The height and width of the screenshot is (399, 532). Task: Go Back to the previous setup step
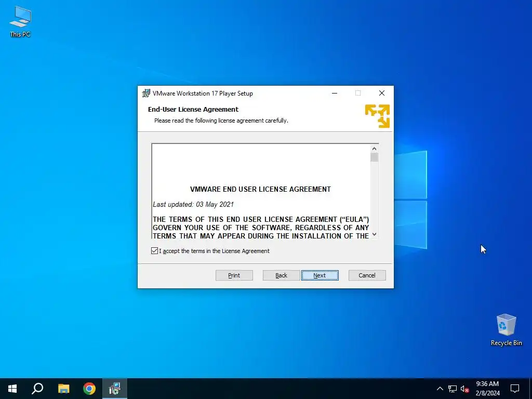[281, 275]
